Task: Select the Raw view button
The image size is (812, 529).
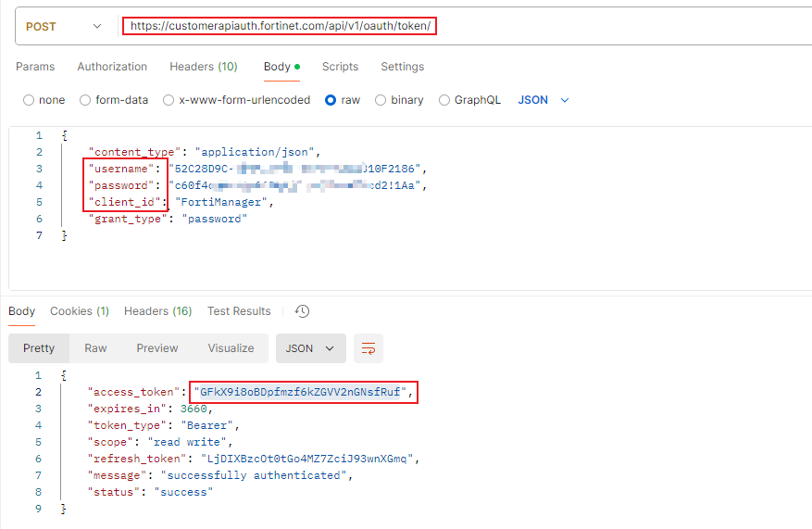Action: point(95,348)
